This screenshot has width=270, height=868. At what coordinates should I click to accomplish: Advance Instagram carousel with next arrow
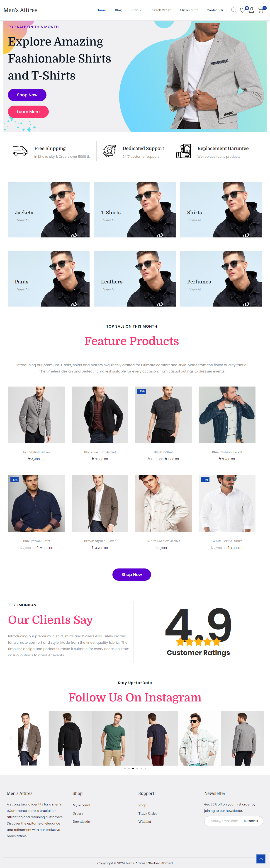(259, 738)
